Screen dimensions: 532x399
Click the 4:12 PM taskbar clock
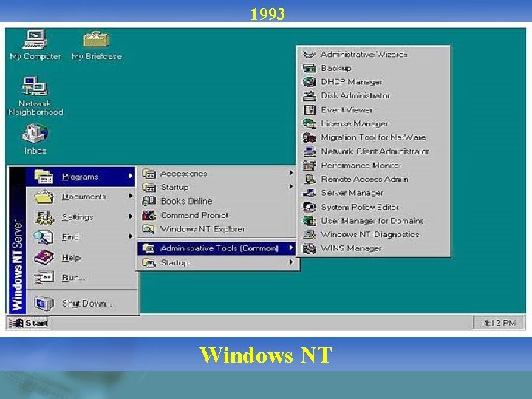click(x=499, y=323)
